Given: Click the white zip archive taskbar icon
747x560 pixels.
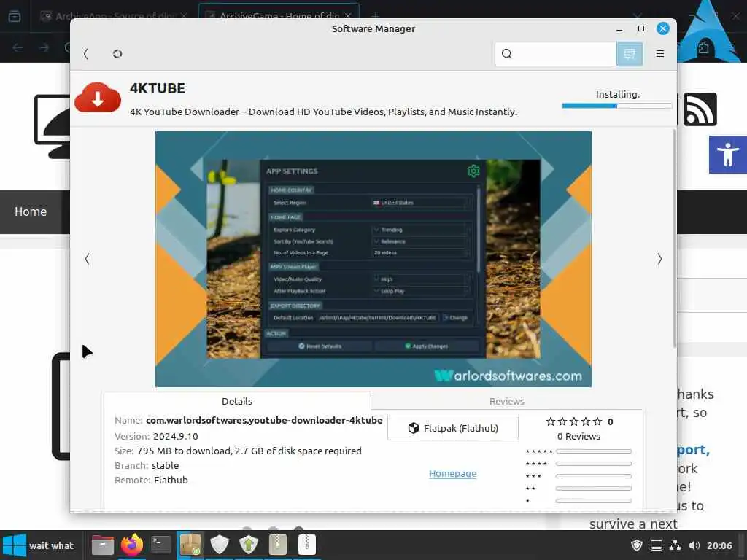Looking at the screenshot, I should (307, 545).
